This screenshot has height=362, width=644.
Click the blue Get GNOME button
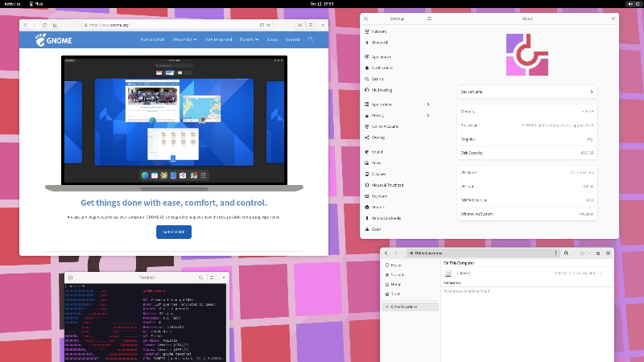click(174, 232)
